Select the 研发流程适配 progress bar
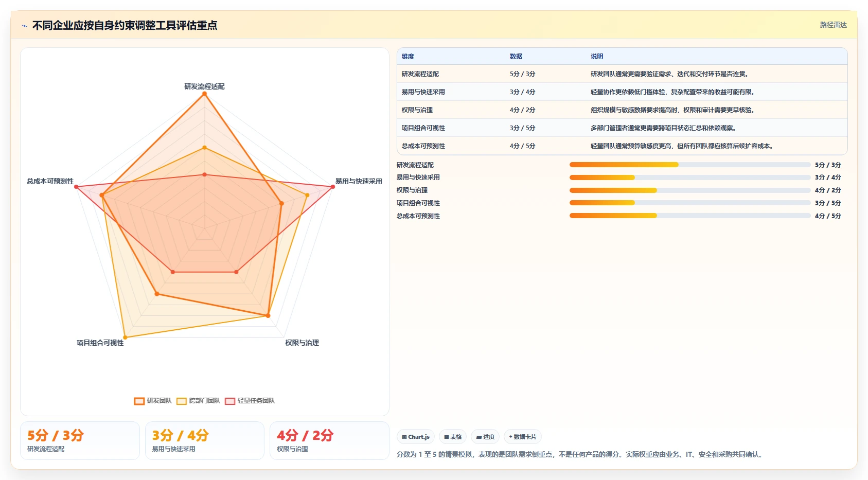Viewport: 868px width, 480px height. point(690,165)
